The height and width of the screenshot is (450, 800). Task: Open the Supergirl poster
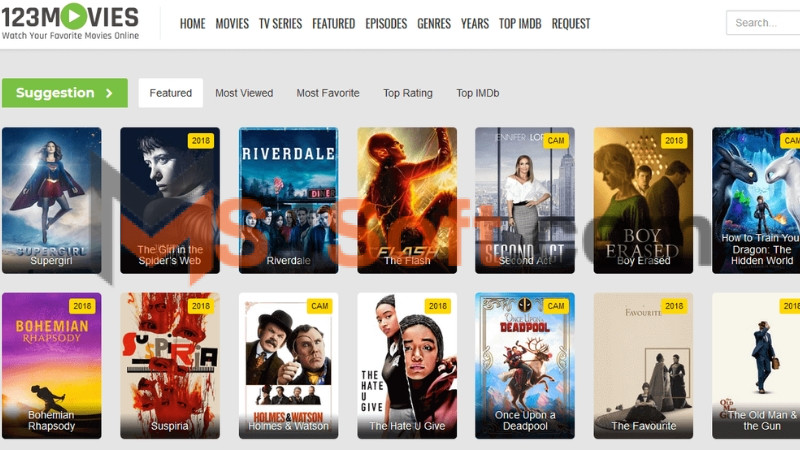(x=52, y=201)
